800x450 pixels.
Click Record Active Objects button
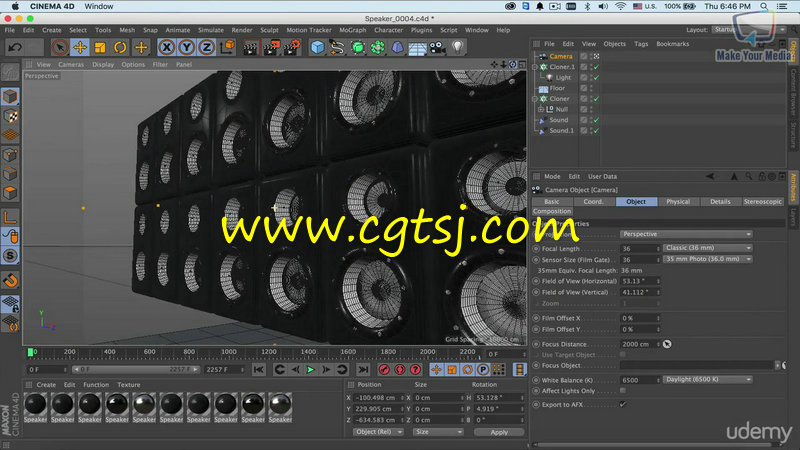pos(384,369)
